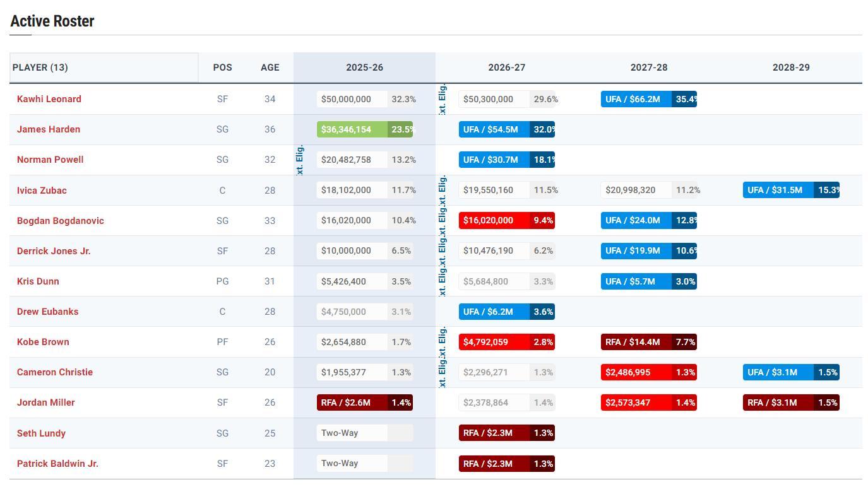Click the James Harden player link
Screen dimensions: 868x487
tap(48, 129)
